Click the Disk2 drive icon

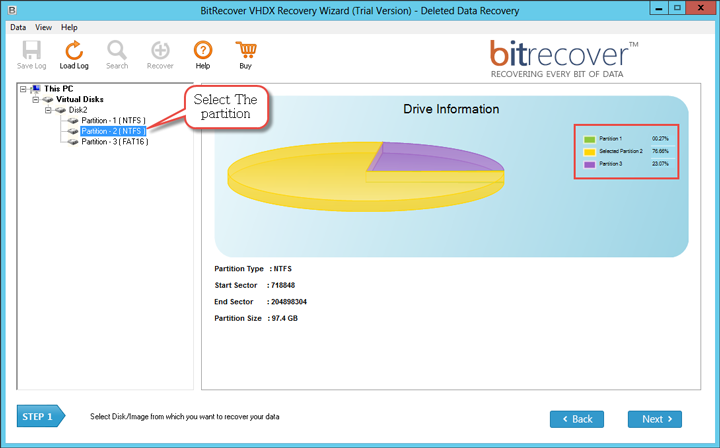[x=60, y=110]
